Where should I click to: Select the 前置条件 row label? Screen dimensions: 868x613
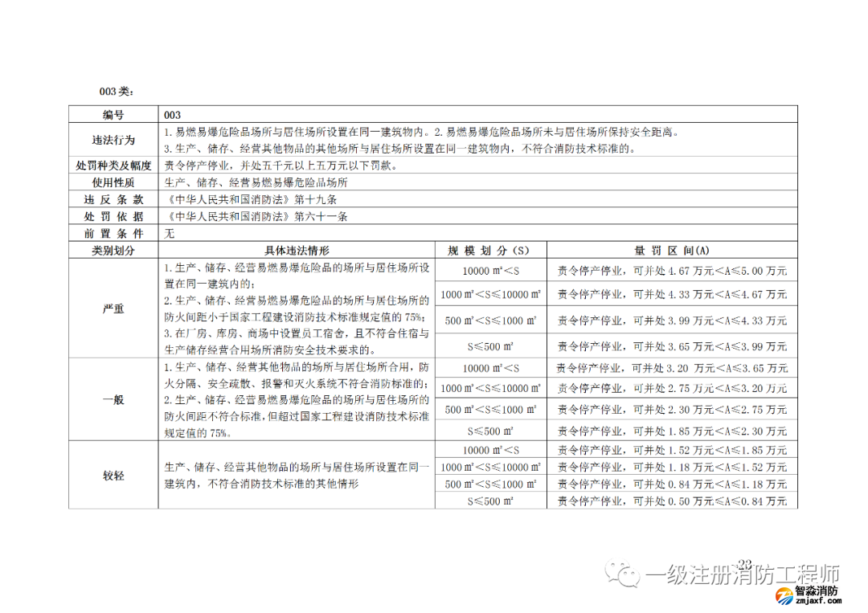point(113,233)
